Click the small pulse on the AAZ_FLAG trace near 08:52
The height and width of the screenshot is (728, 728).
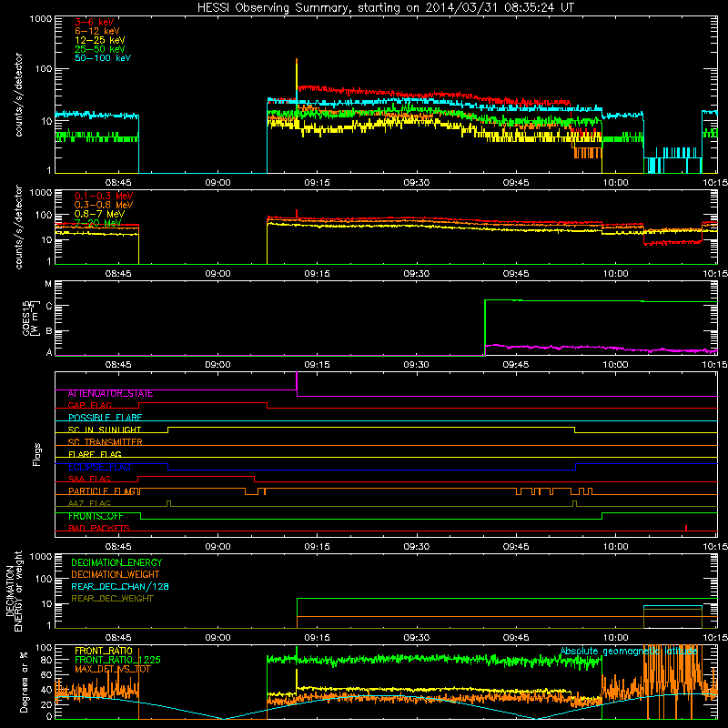point(168,504)
